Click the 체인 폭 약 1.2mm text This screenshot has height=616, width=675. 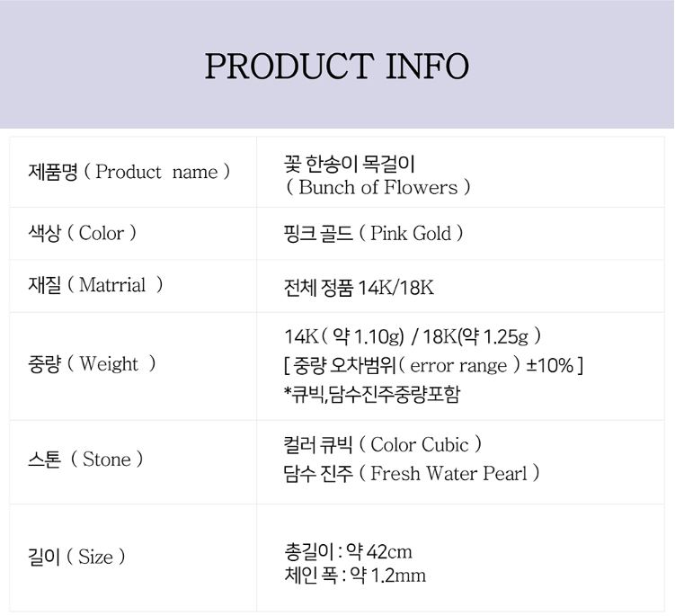pyautogui.click(x=354, y=575)
